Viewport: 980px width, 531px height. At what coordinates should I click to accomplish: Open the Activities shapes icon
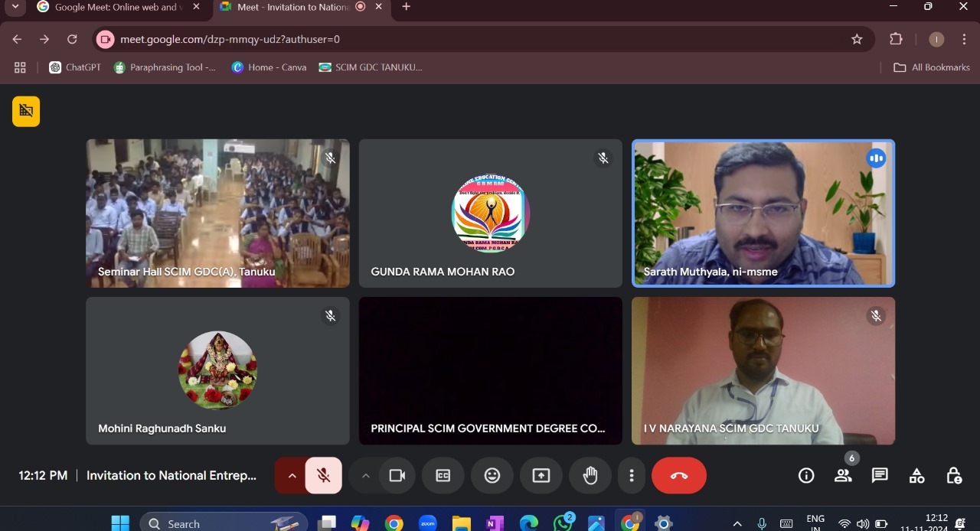916,476
